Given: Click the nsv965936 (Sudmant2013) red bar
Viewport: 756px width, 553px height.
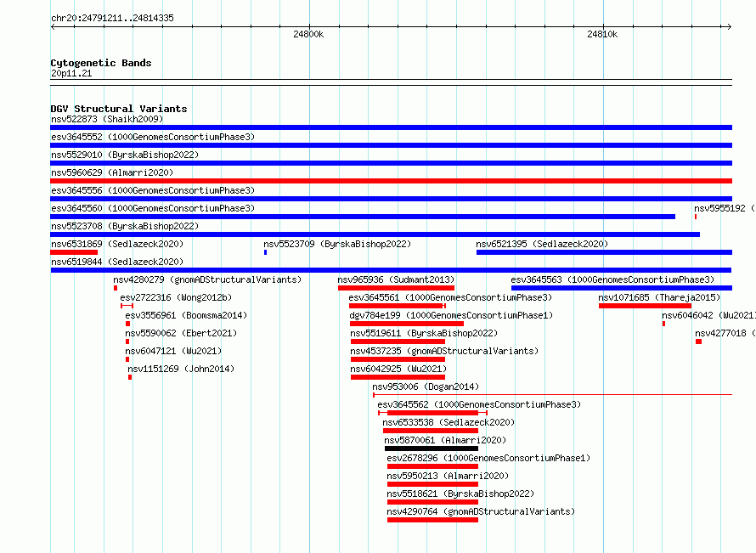Looking at the screenshot, I should [x=396, y=288].
